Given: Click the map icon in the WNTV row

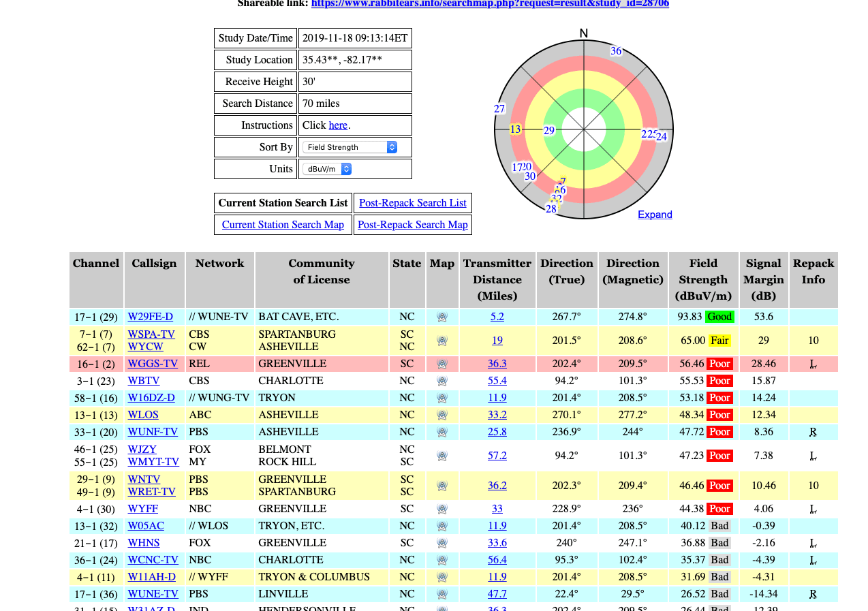Looking at the screenshot, I should click(x=442, y=486).
